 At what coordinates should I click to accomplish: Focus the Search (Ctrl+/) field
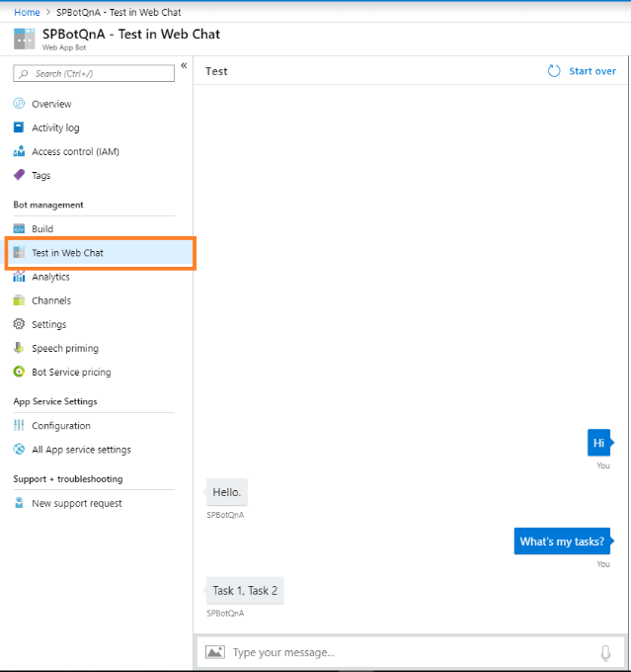(94, 73)
